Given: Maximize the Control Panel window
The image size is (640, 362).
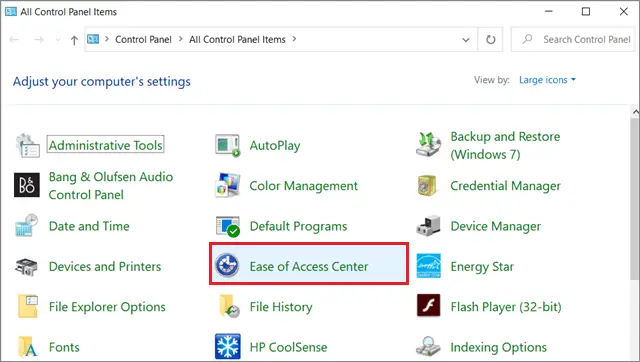Looking at the screenshot, I should 586,11.
